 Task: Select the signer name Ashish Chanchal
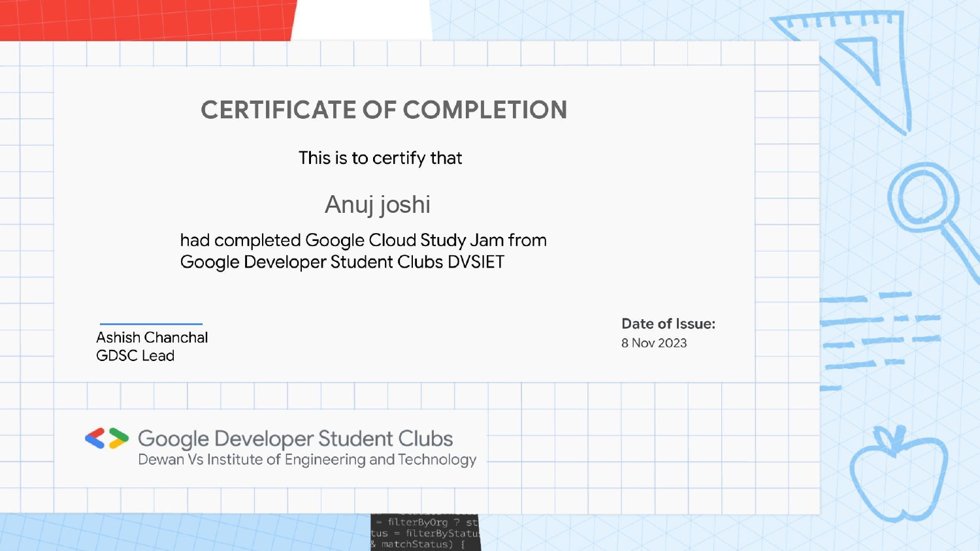152,338
